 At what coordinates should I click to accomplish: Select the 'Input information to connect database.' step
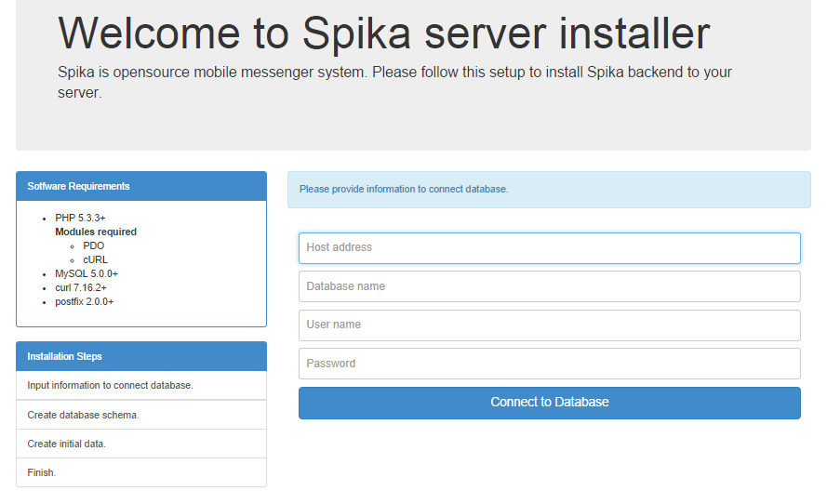141,385
